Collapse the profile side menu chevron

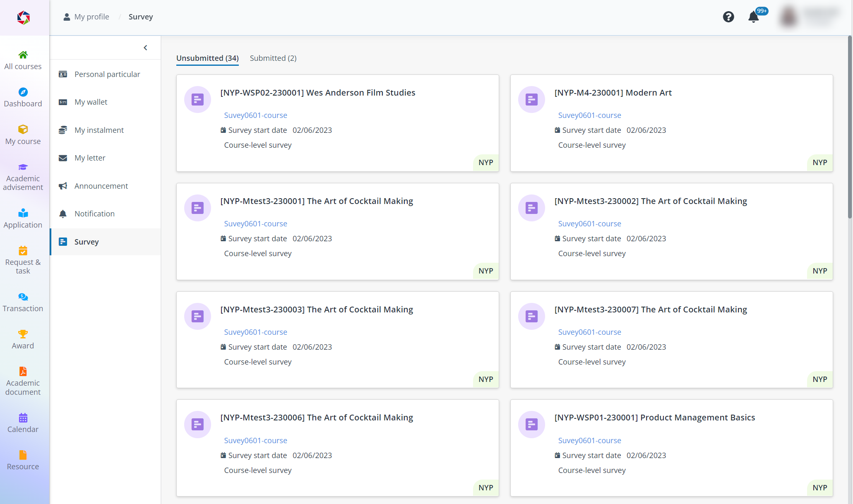click(x=145, y=48)
